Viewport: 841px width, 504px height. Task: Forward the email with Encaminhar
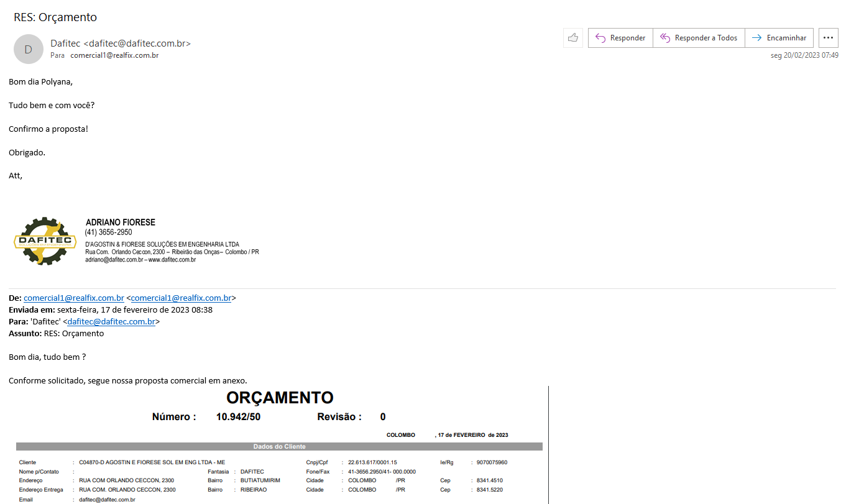(779, 38)
